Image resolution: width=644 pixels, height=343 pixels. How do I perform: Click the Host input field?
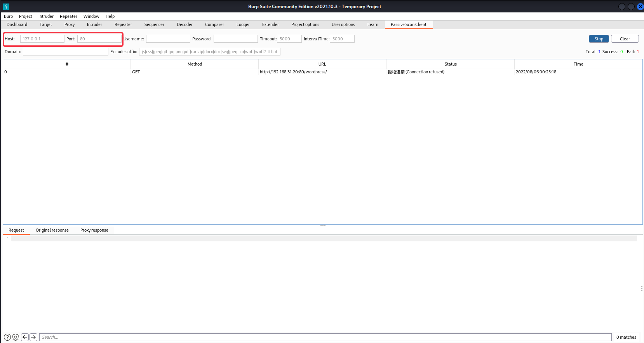pos(42,39)
